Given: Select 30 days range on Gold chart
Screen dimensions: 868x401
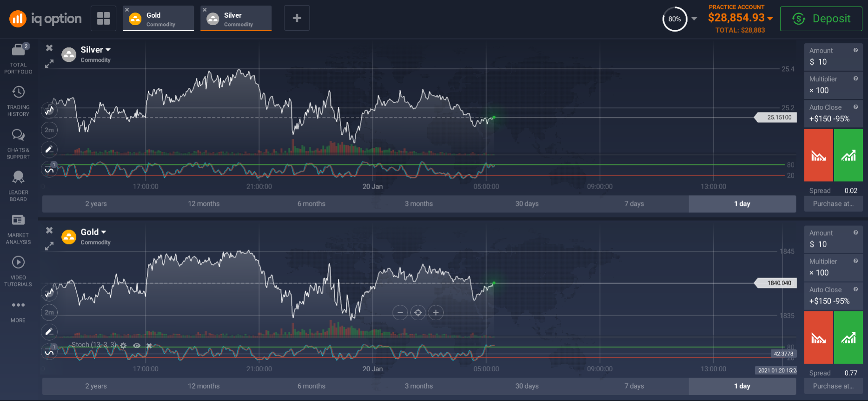Looking at the screenshot, I should point(527,386).
